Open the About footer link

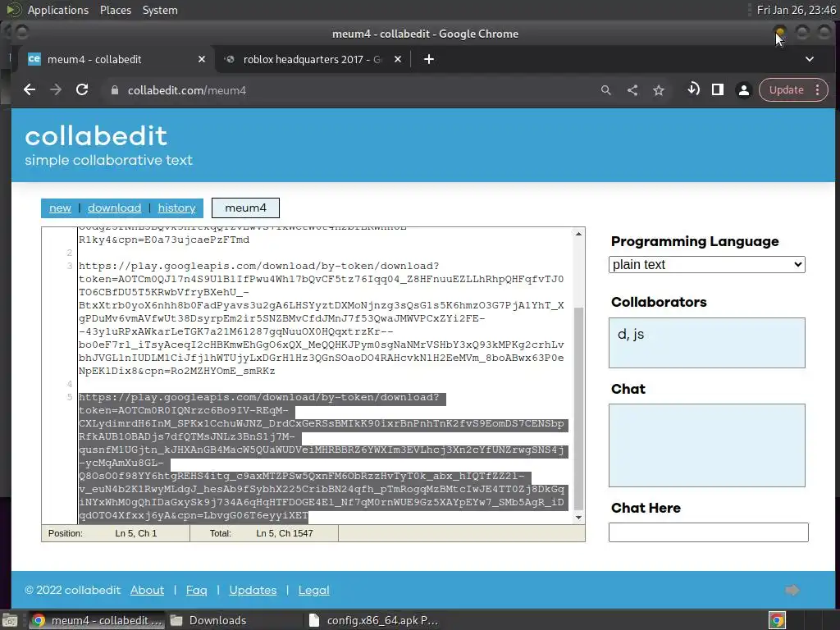pos(147,590)
